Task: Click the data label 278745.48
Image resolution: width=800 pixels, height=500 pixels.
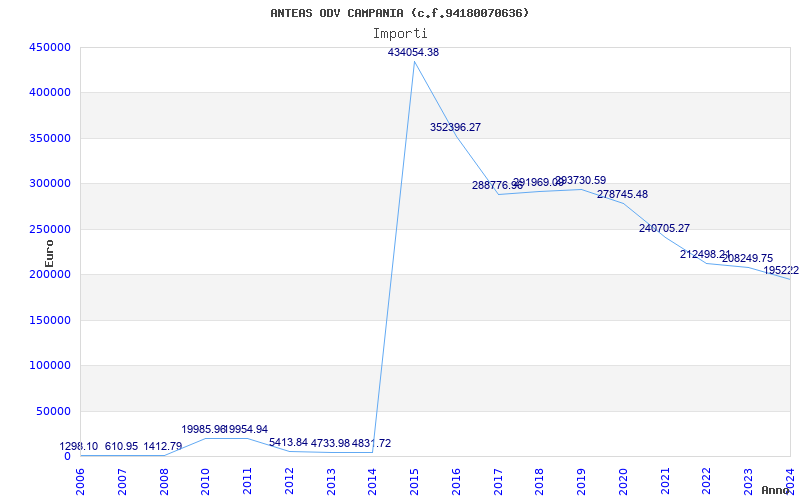Action: point(622,194)
